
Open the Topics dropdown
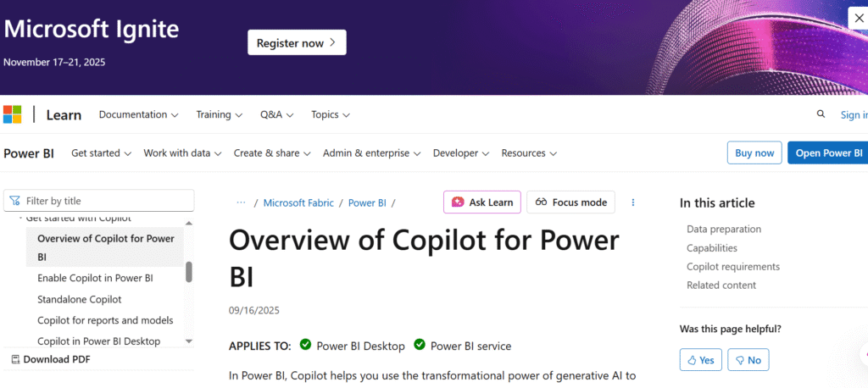point(331,114)
